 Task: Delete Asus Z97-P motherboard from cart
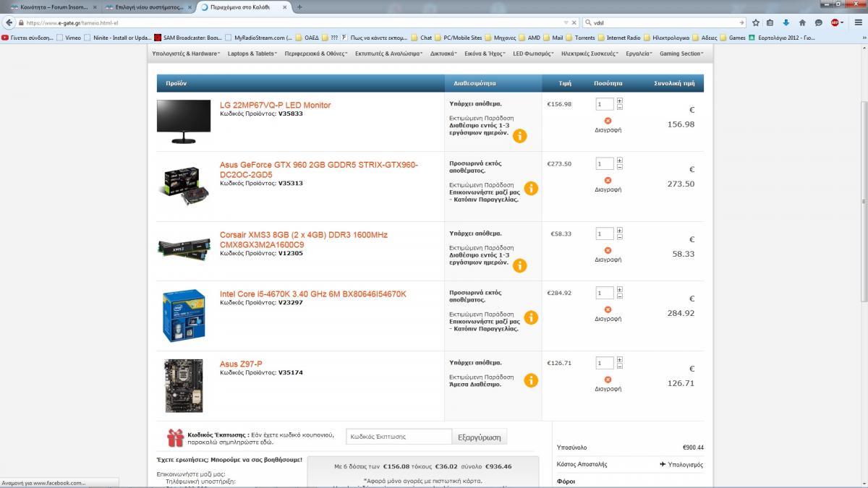click(x=608, y=385)
